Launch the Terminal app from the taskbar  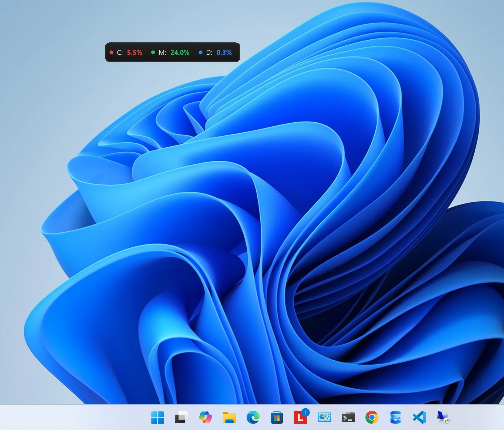tap(348, 417)
